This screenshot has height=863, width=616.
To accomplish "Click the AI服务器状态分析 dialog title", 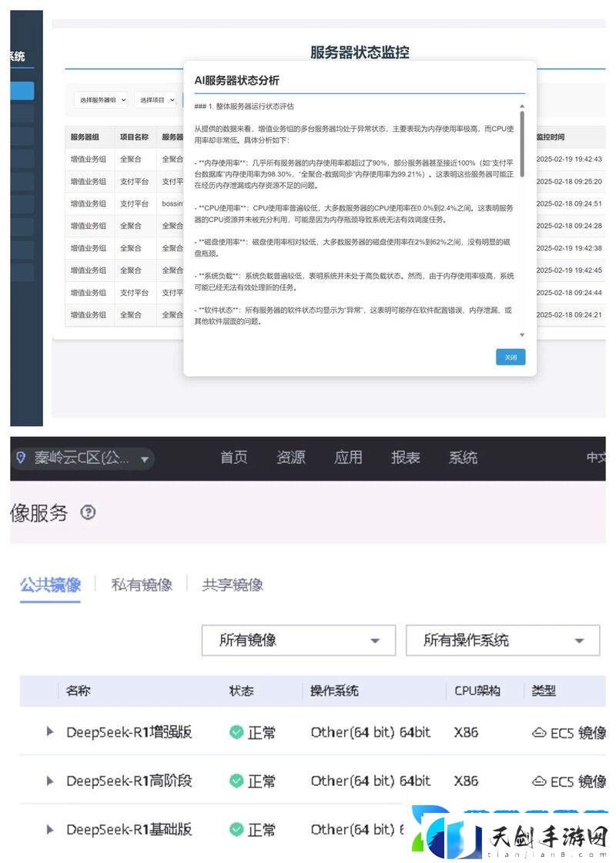I will 236,80.
